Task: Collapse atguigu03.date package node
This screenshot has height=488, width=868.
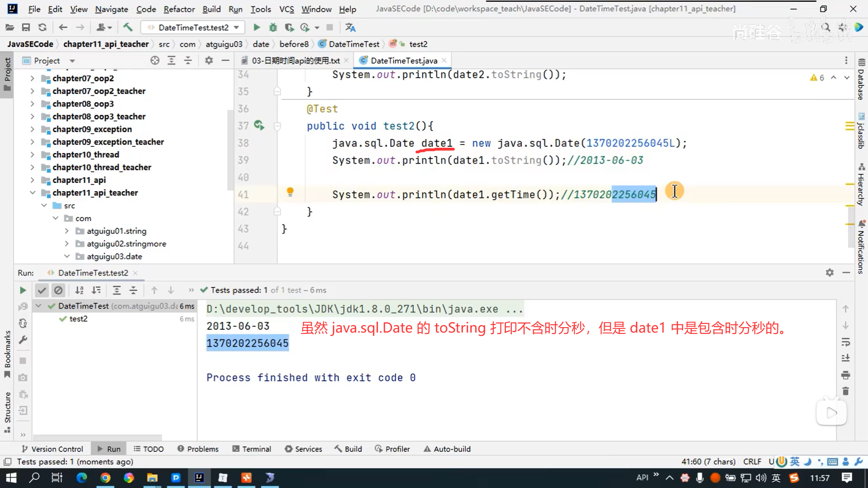Action: pos(67,256)
